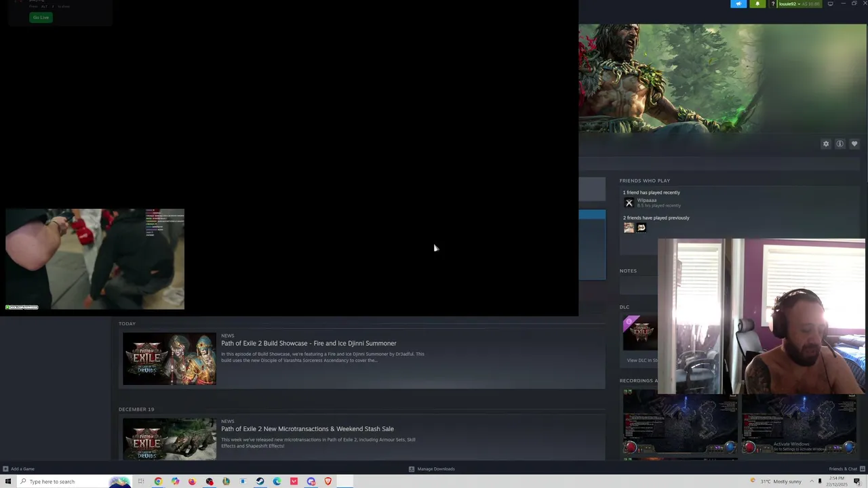Click the TODAY date label

coord(127,324)
